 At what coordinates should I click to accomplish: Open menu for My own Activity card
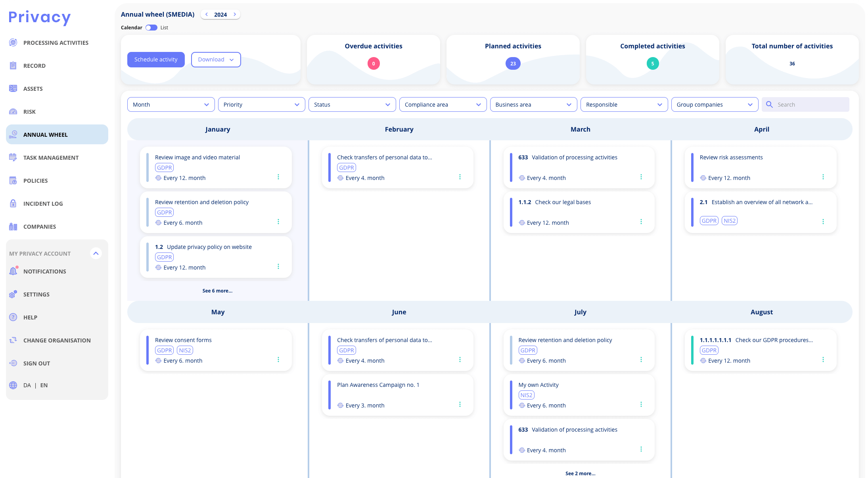[x=641, y=404]
